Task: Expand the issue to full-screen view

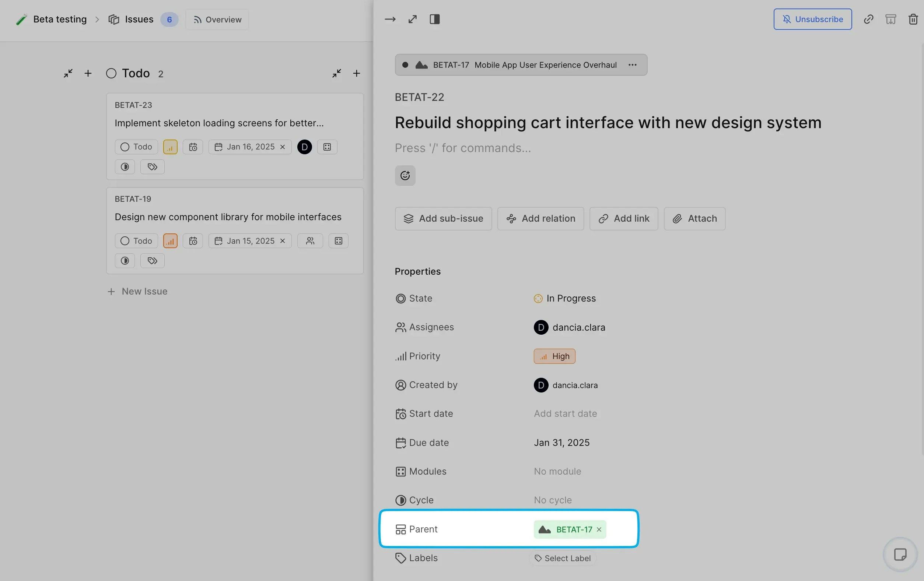Action: tap(413, 19)
